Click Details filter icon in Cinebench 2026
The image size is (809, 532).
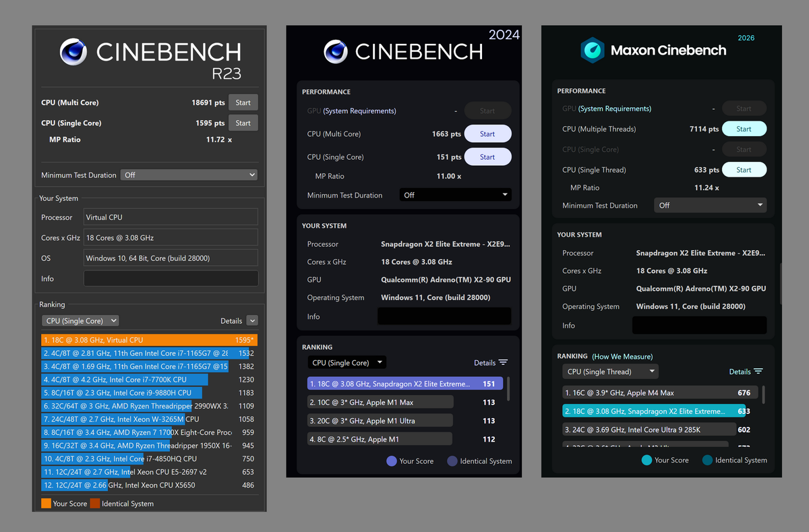[758, 372]
